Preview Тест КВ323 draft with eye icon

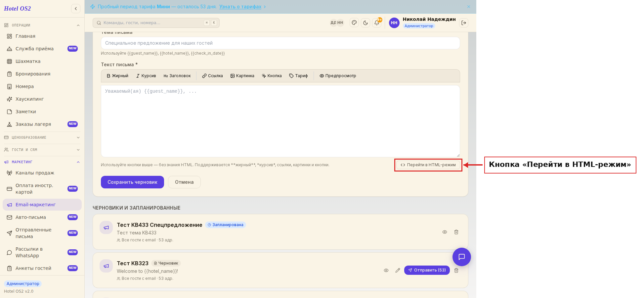pyautogui.click(x=386, y=271)
